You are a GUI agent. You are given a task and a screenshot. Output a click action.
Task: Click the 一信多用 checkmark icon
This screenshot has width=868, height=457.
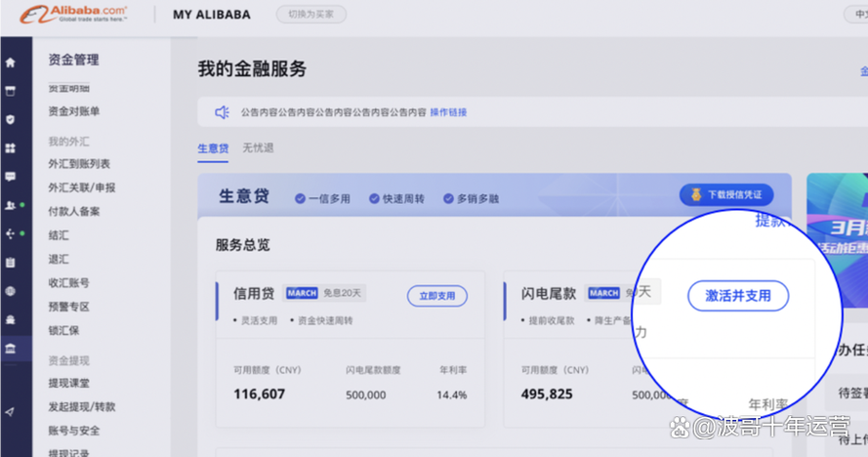[300, 199]
